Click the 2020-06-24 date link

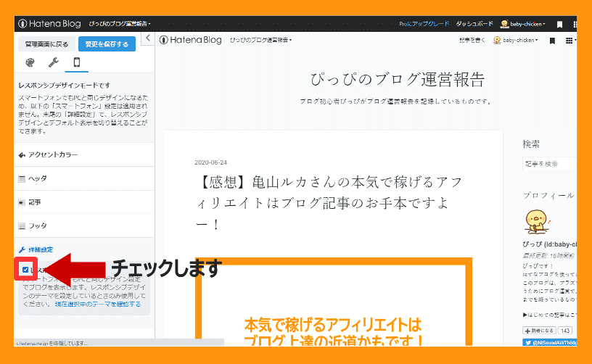210,162
